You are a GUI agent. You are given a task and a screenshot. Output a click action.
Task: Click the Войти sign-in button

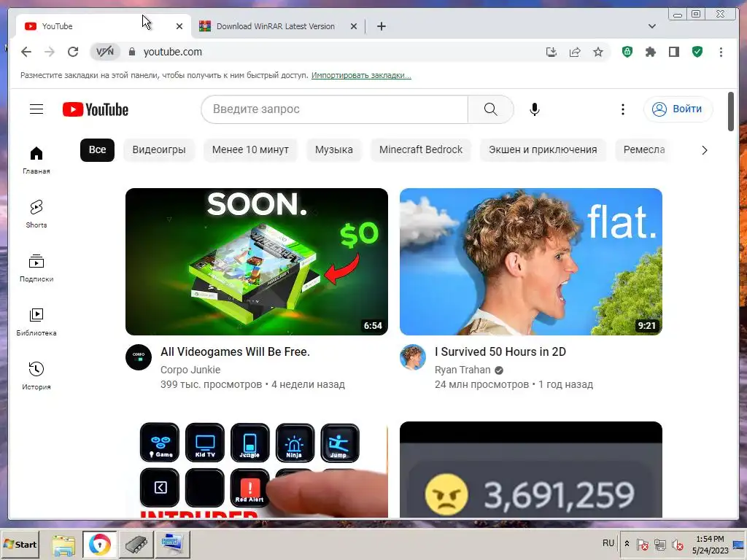tap(678, 109)
